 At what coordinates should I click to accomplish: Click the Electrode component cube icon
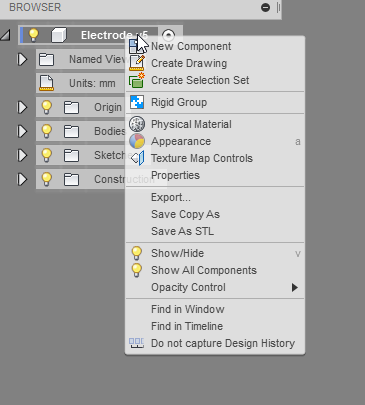point(59,35)
